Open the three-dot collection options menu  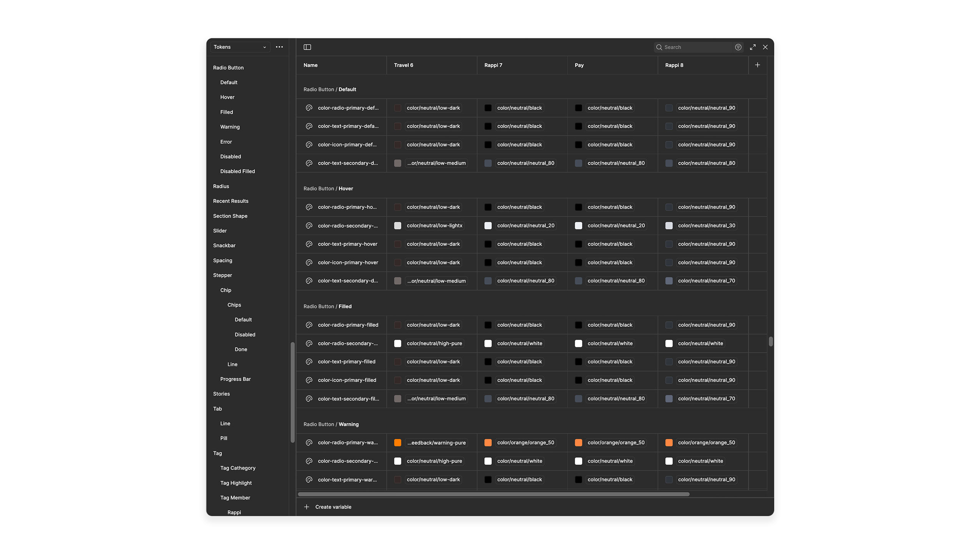pyautogui.click(x=279, y=47)
